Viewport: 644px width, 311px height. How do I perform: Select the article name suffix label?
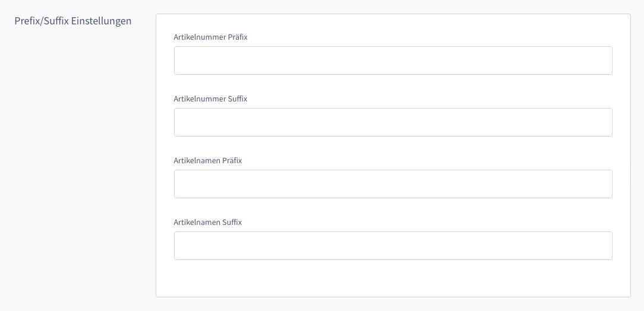(x=208, y=222)
